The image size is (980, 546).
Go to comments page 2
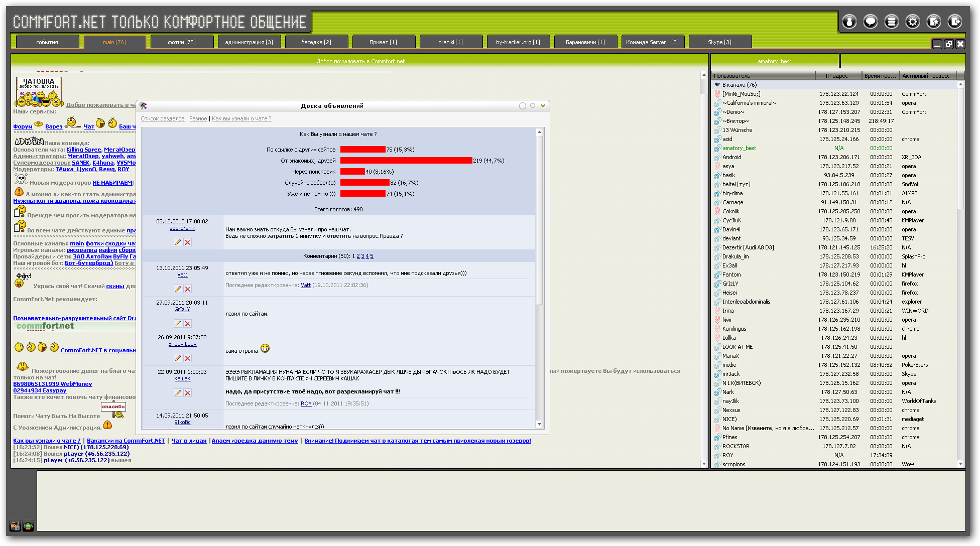tap(358, 256)
